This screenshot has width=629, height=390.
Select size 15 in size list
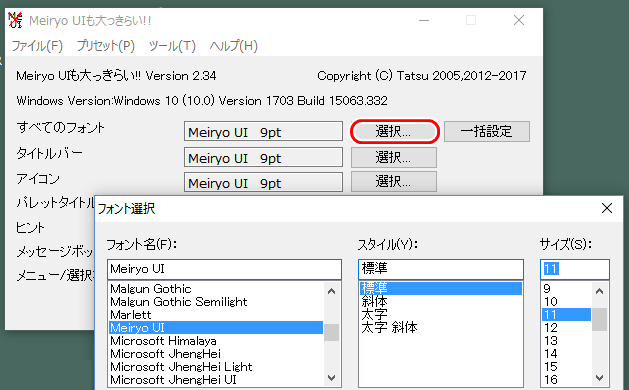[x=566, y=366]
